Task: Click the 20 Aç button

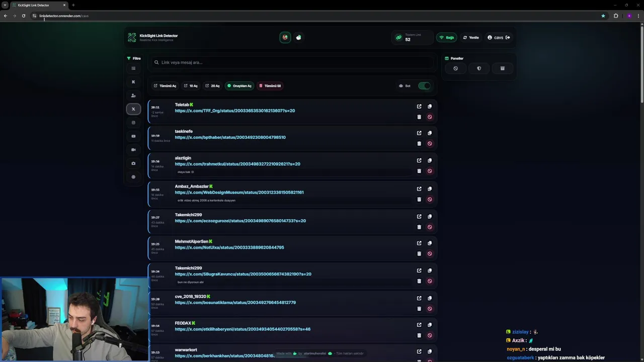Action: pyautogui.click(x=212, y=86)
